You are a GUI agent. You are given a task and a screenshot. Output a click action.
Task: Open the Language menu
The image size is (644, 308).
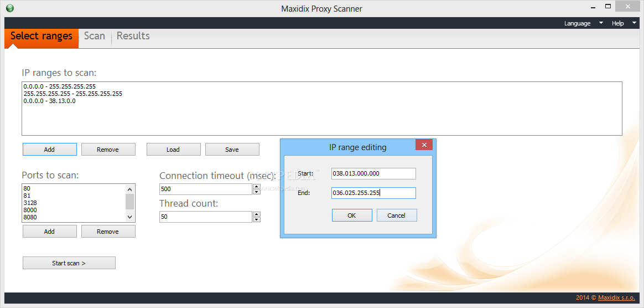[577, 23]
